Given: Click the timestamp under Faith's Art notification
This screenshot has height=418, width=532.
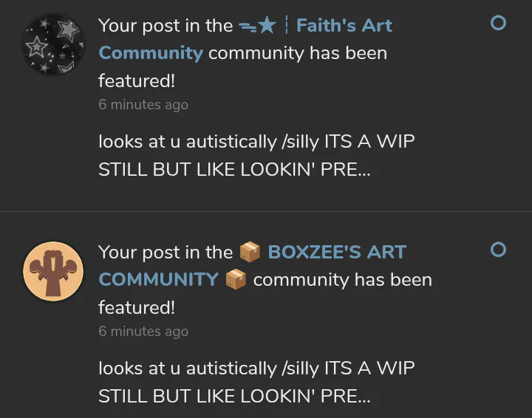Looking at the screenshot, I should pos(143,104).
